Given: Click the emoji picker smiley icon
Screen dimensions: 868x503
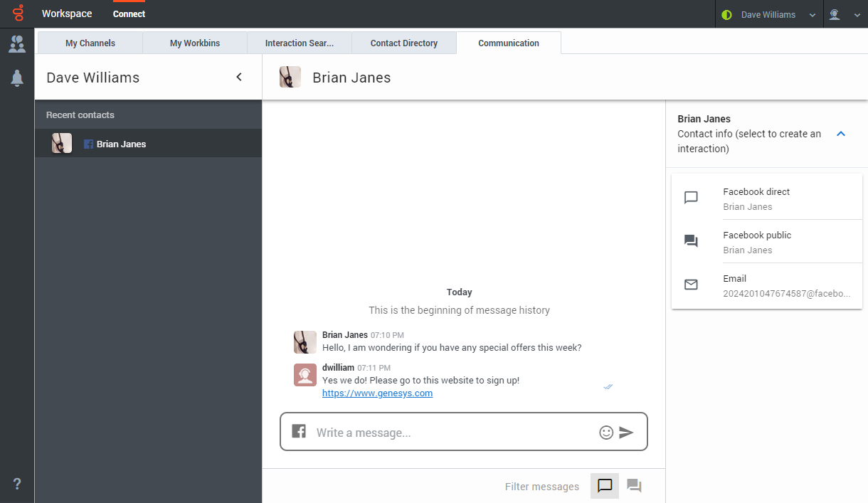Looking at the screenshot, I should pyautogui.click(x=606, y=433).
